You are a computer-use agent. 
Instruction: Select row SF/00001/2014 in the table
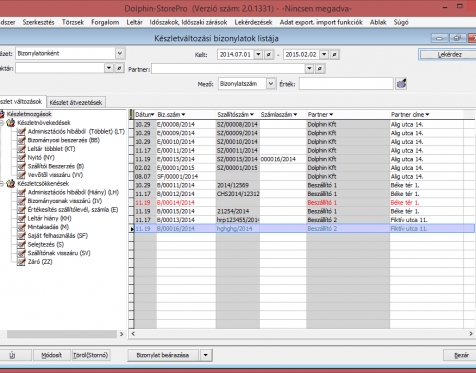[304, 176]
